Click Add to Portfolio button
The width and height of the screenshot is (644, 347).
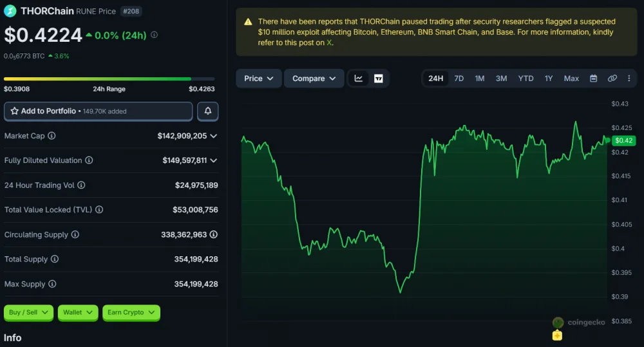98,111
